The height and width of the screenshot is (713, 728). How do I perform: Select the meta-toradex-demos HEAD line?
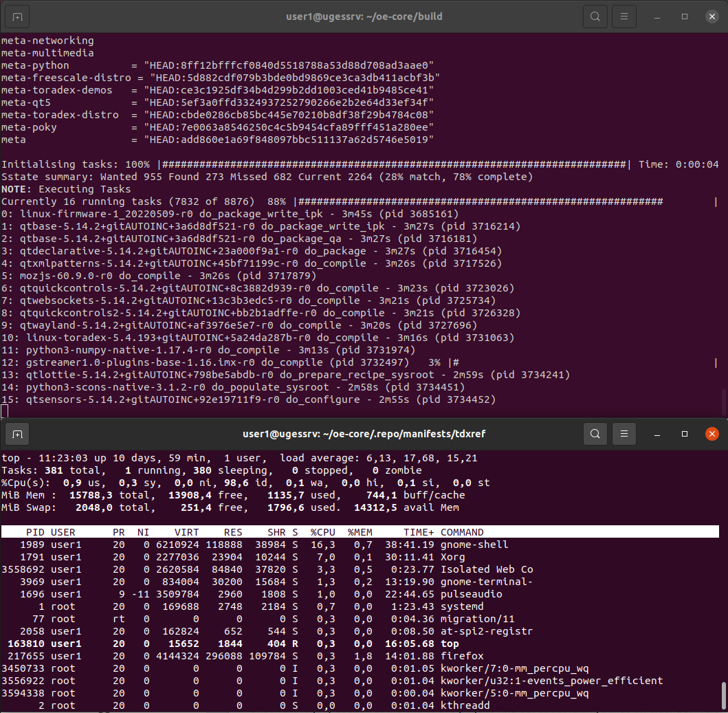(x=217, y=90)
